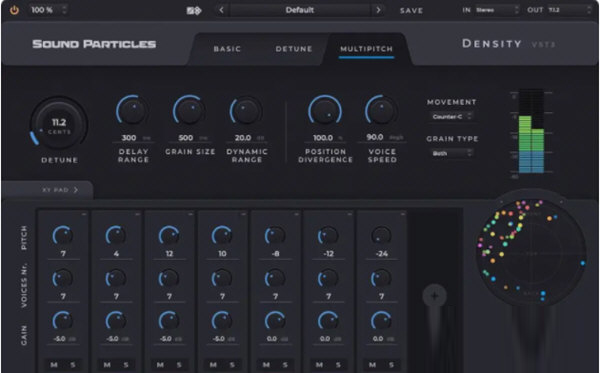This screenshot has height=373, width=600.
Task: Open the Default preset name list
Action: click(x=300, y=10)
